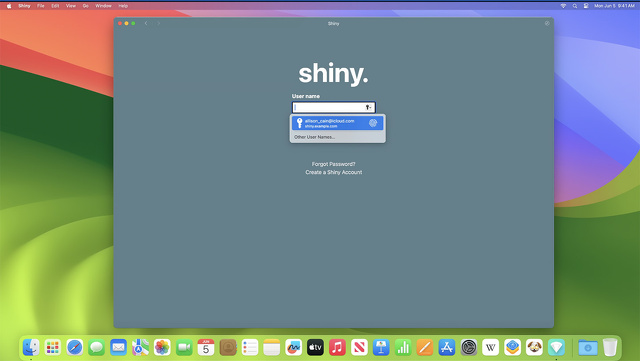Open Control Center in the menu bar
This screenshot has height=361, width=640.
(586, 6)
